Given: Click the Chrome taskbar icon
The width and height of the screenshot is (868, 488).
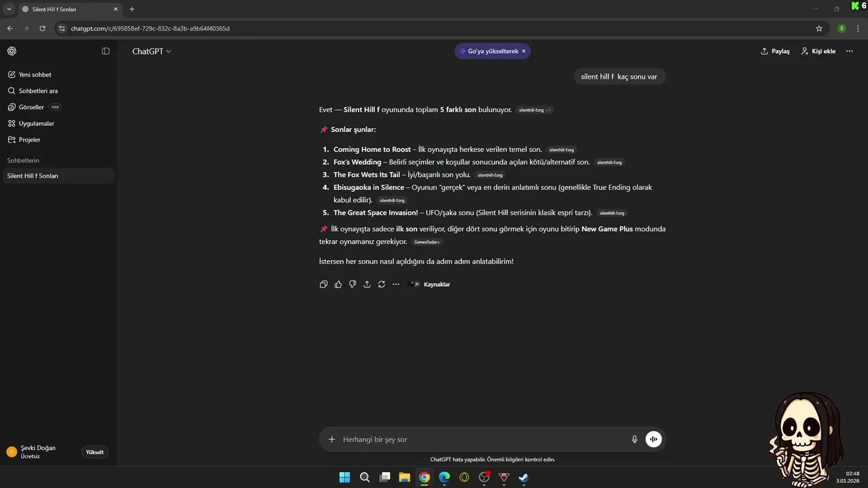Looking at the screenshot, I should coord(425,477).
